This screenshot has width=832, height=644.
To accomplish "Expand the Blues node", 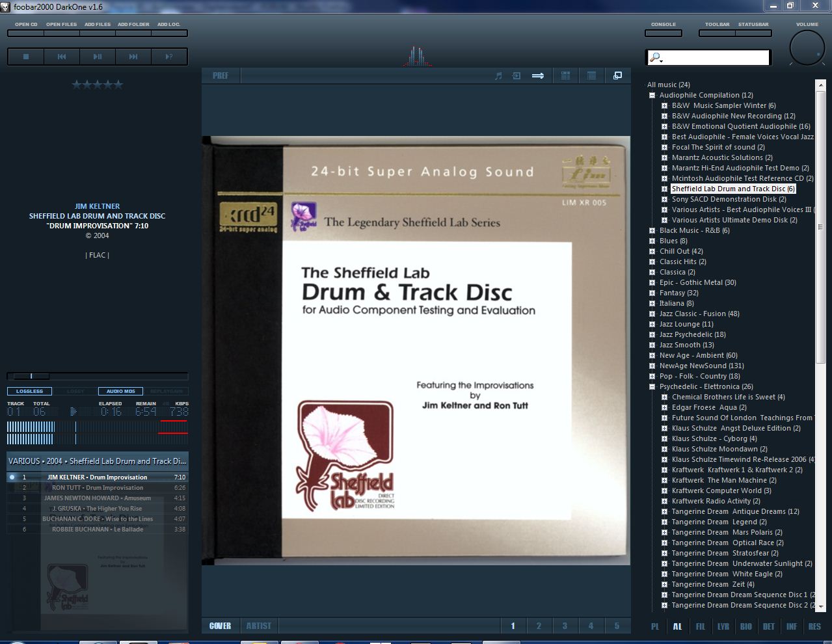I will (652, 241).
